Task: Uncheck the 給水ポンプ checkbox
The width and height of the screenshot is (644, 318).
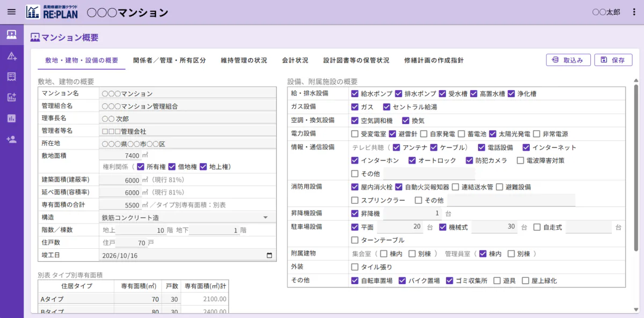Action: coord(355,93)
